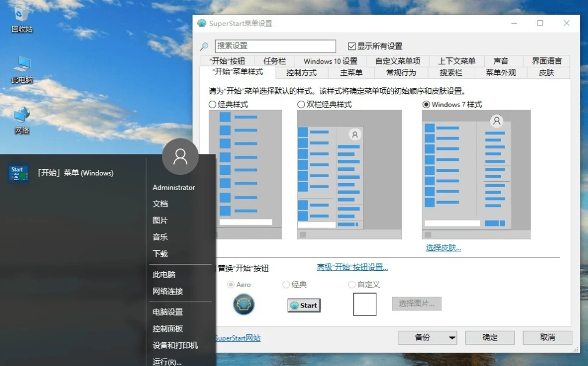The width and height of the screenshot is (588, 366).
Task: Open This PC (此电脑) in the start menu list
Action: coord(164,274)
